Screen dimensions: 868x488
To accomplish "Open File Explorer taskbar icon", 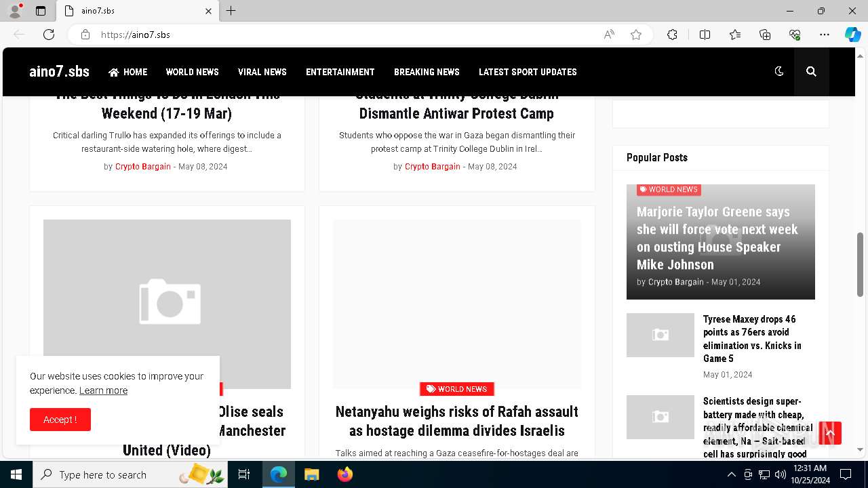I will coord(311,474).
